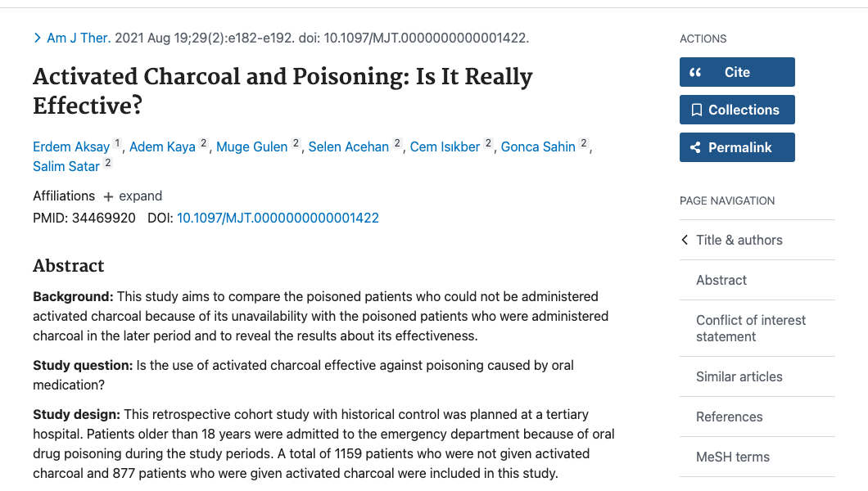Collapse back to Title & authors section

(740, 240)
